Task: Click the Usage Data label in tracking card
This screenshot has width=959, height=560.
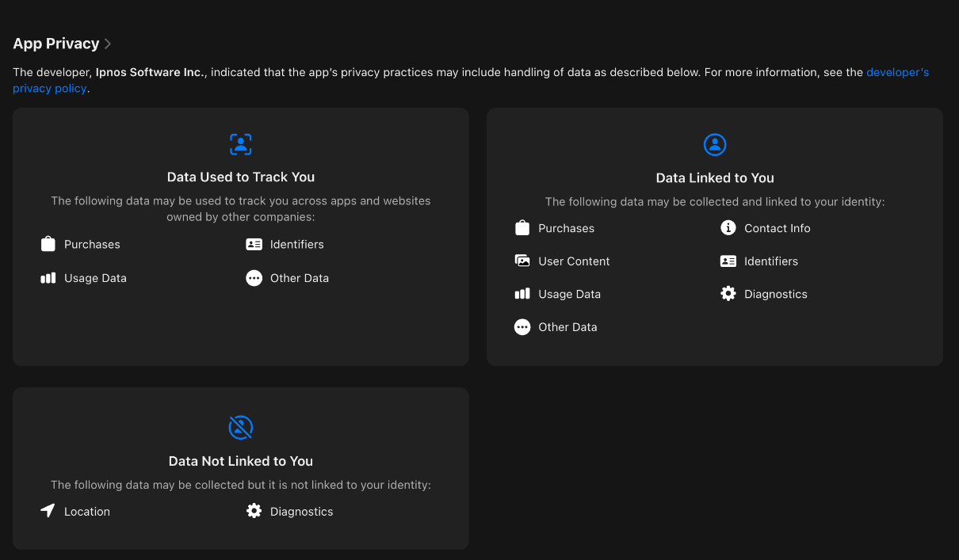Action: [x=95, y=278]
